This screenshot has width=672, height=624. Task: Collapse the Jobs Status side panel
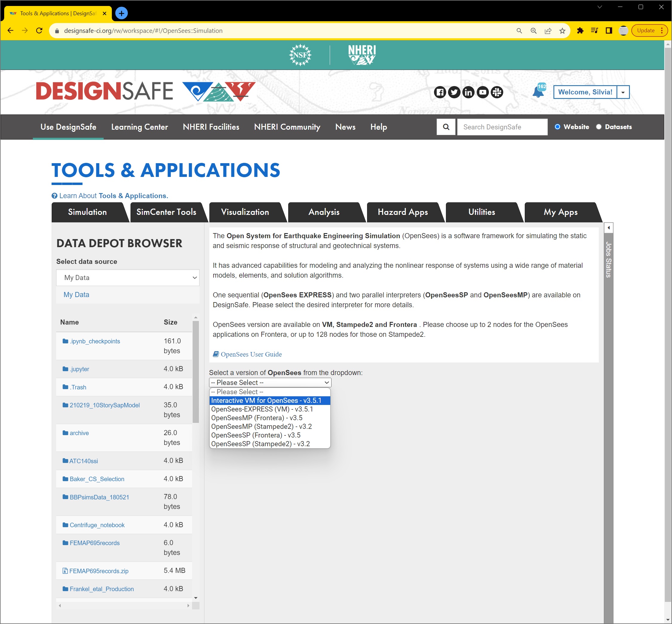coord(609,227)
